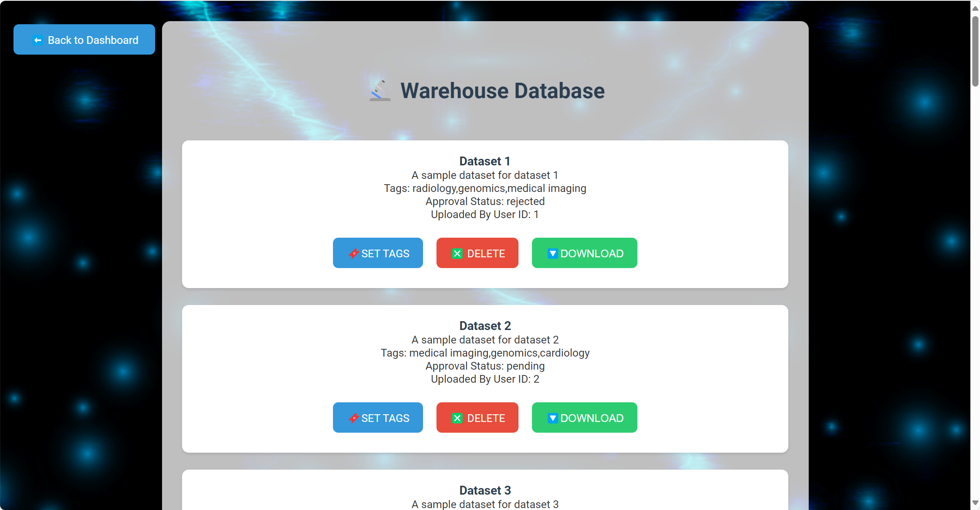Go back to the Dashboard
Screen dimensions: 980x510
click(x=84, y=40)
